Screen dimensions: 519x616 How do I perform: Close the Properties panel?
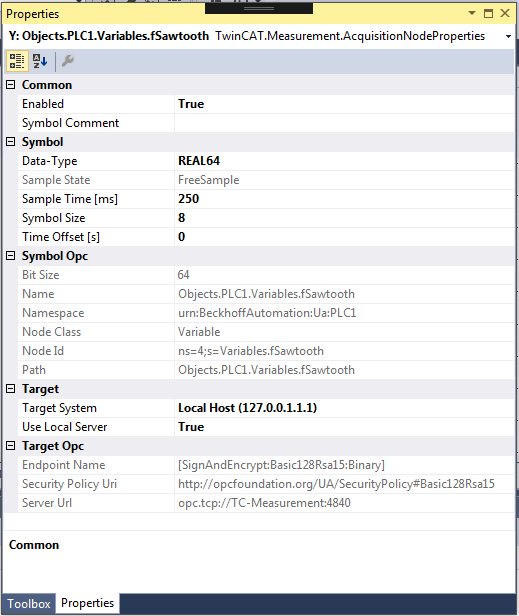[505, 13]
